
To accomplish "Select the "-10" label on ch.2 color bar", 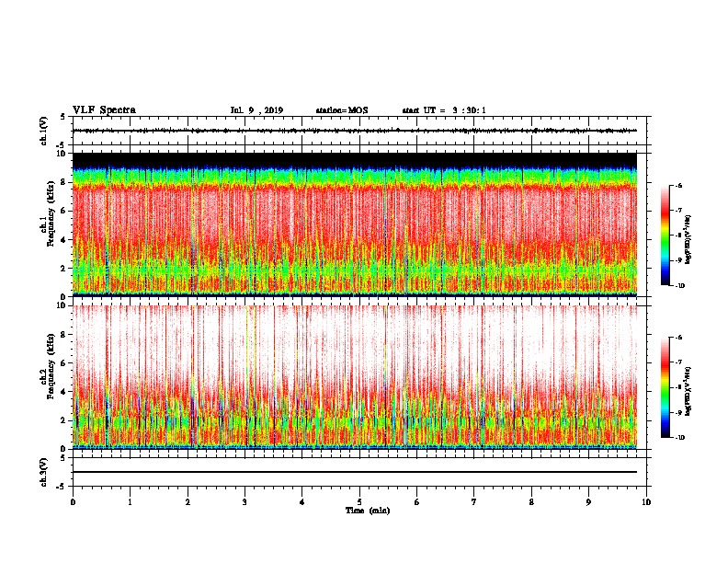I will point(679,438).
